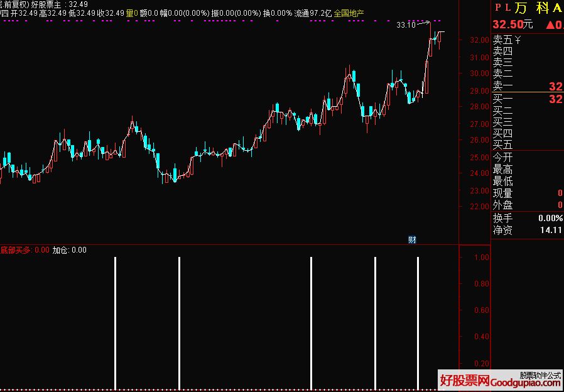Open the 全国地产 sector link
The image size is (564, 392).
[349, 14]
